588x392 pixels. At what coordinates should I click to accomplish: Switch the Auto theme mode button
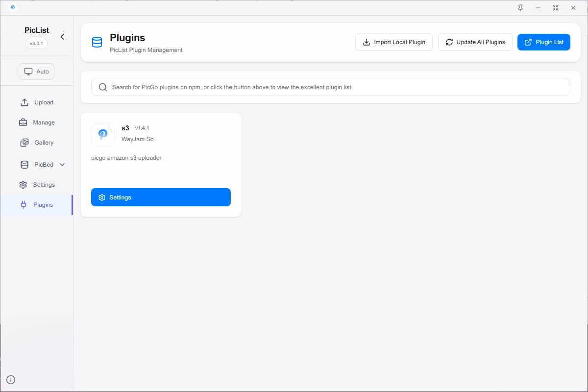click(37, 72)
